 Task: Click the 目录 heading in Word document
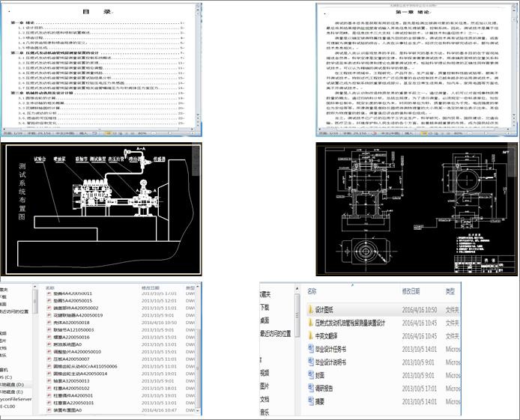click(x=97, y=11)
